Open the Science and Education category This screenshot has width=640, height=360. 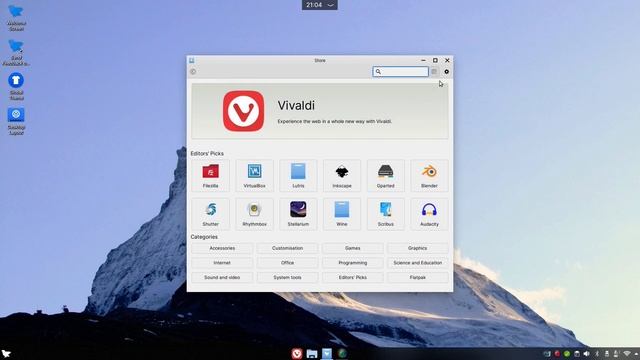[x=418, y=263]
